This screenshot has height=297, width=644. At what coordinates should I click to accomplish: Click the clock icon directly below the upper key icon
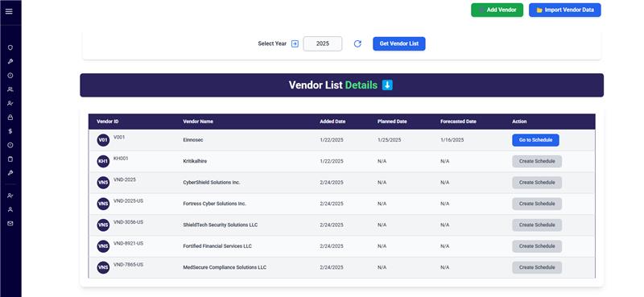pos(10,76)
